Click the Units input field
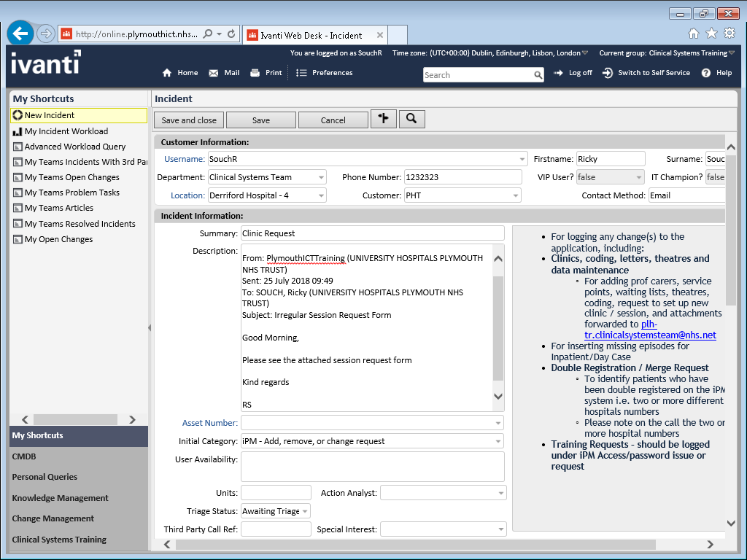747x560 pixels. 276,493
